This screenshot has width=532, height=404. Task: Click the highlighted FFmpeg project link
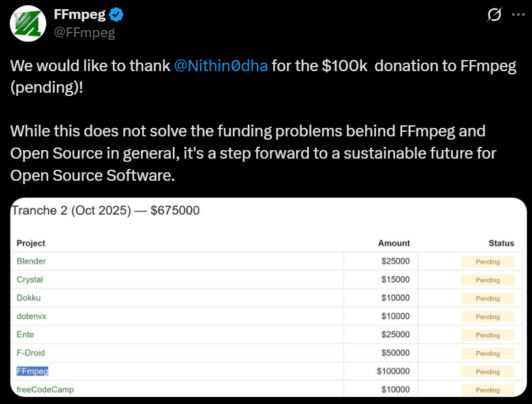(33, 371)
